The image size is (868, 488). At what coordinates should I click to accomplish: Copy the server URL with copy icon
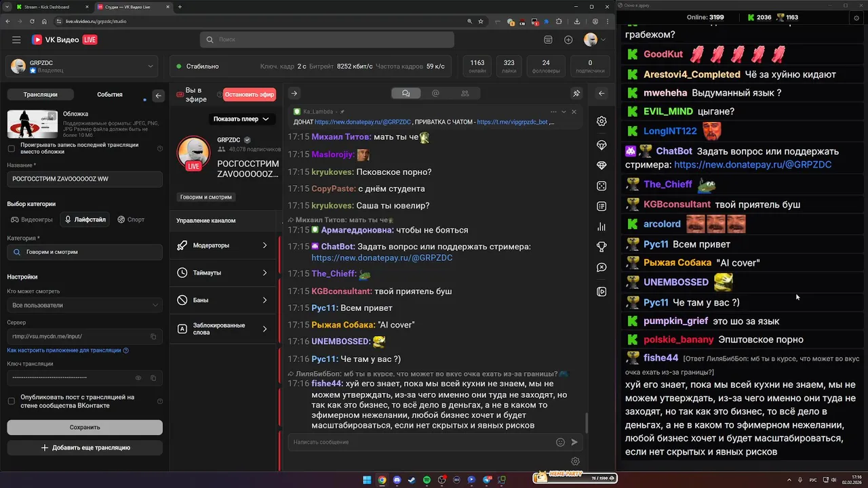153,336
